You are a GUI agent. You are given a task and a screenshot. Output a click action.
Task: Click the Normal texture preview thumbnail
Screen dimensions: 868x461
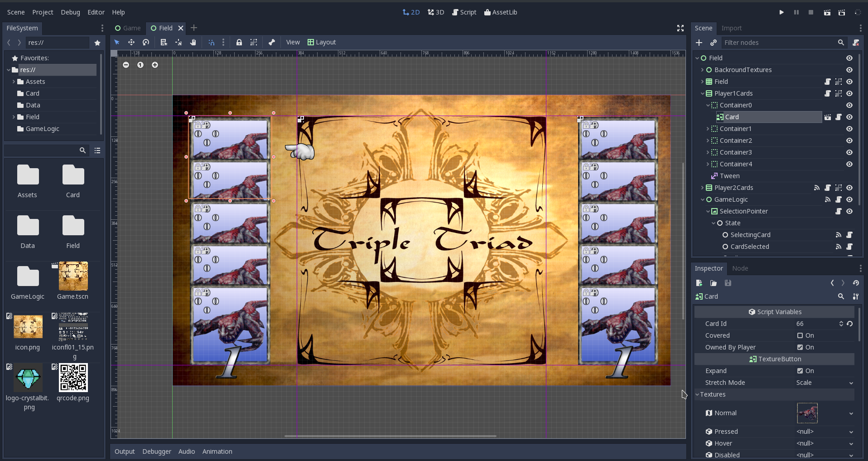click(x=807, y=413)
